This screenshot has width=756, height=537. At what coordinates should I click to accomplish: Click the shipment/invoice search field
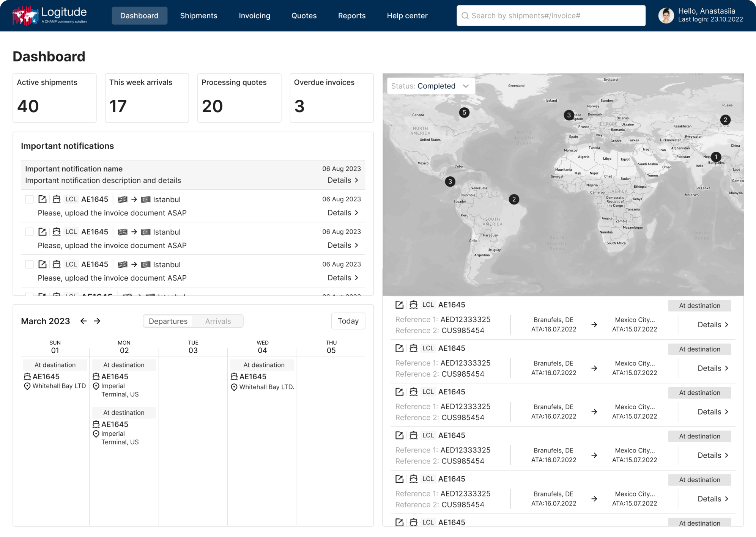click(551, 16)
